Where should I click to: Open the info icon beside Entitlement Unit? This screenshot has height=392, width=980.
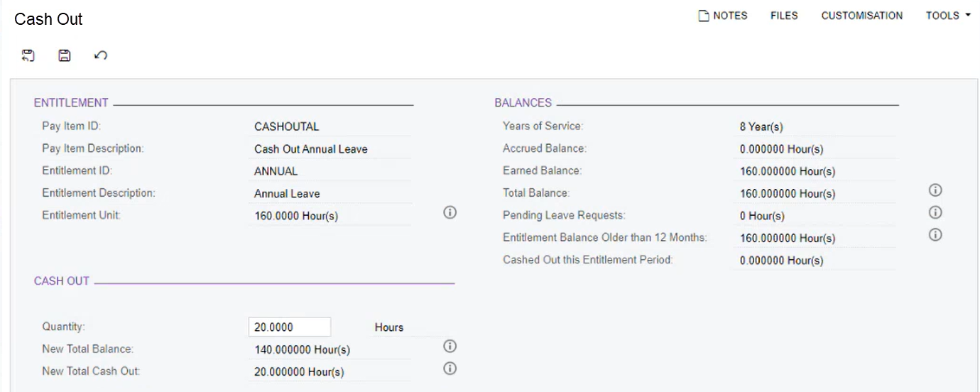pos(450,212)
